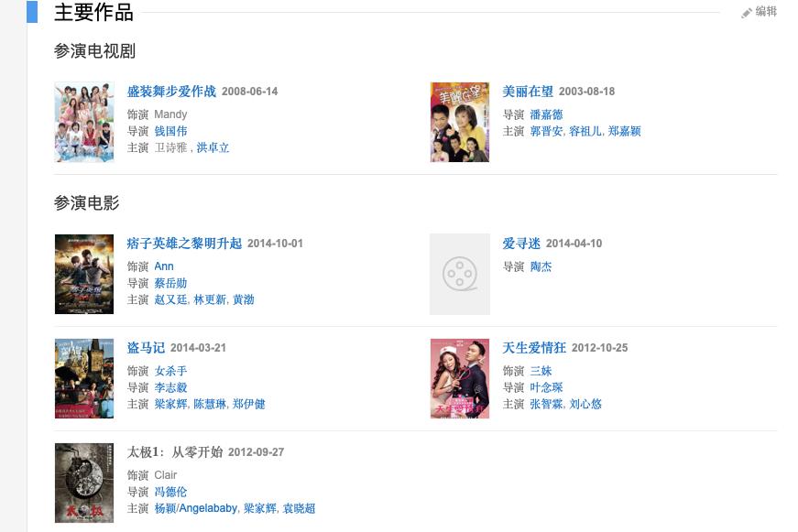This screenshot has width=798, height=532.
Task: Click 盗马记 movie poster
Action: coord(84,378)
